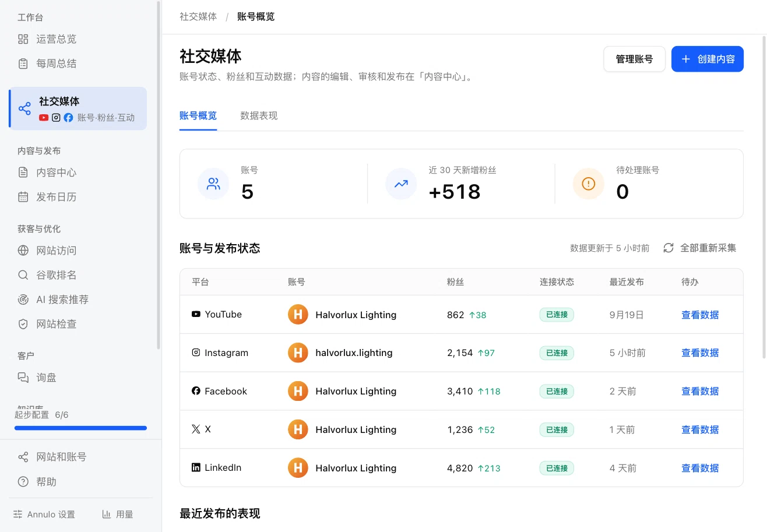Image resolution: width=767 pixels, height=532 pixels.
Task: Click the 近 30 天新增粉丝 trend arrow icon
Action: coord(401,184)
